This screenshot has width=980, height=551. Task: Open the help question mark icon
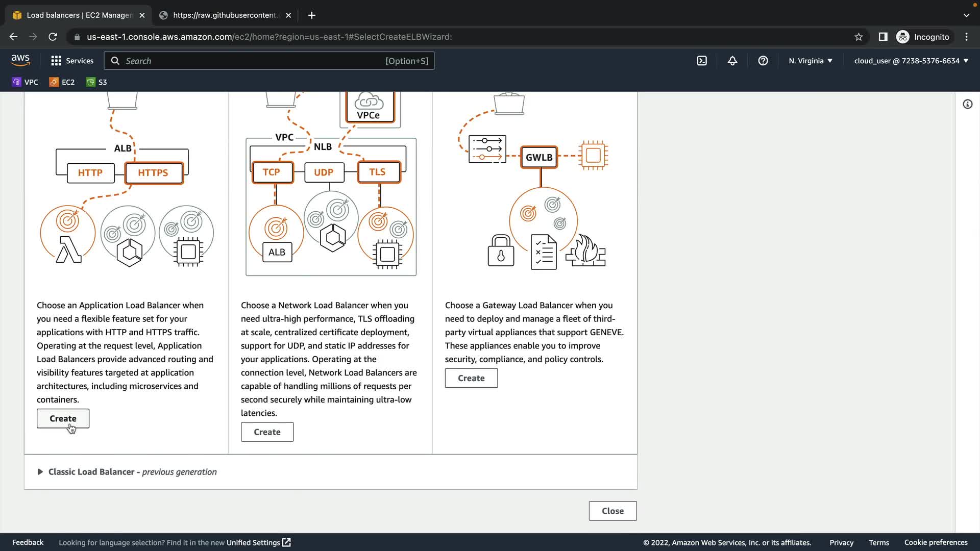(x=763, y=61)
